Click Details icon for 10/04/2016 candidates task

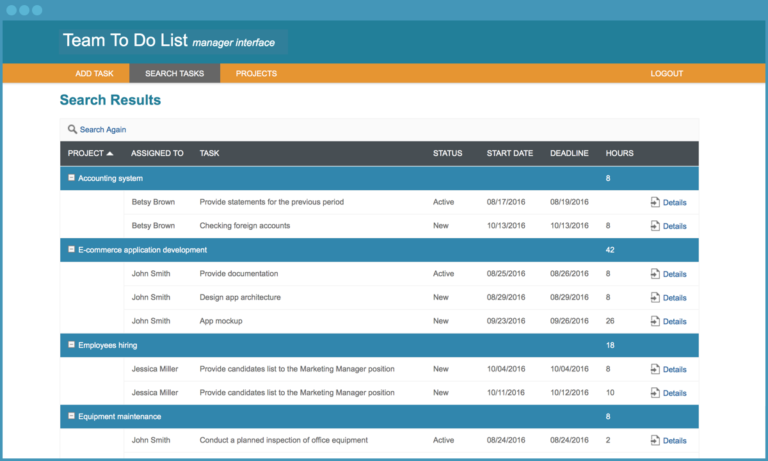(655, 369)
